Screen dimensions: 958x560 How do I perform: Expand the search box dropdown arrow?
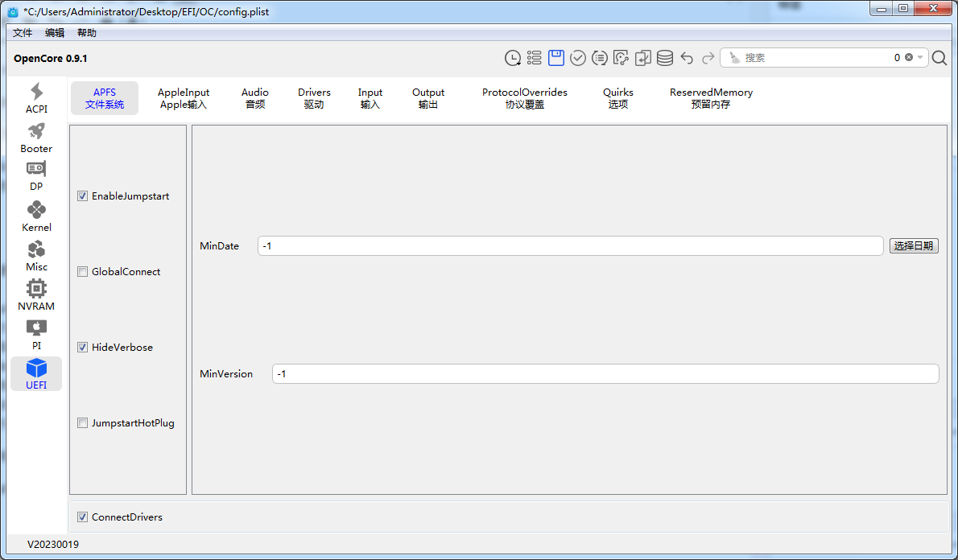(920, 58)
